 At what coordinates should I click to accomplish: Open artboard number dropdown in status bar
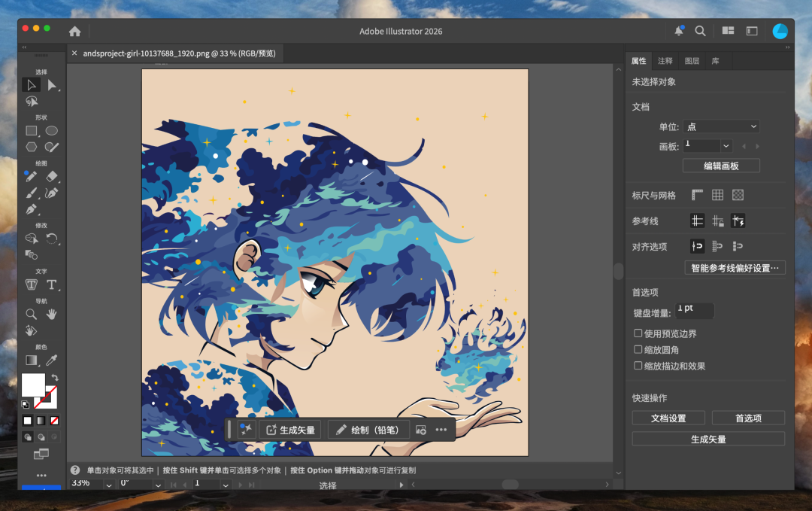pyautogui.click(x=226, y=485)
